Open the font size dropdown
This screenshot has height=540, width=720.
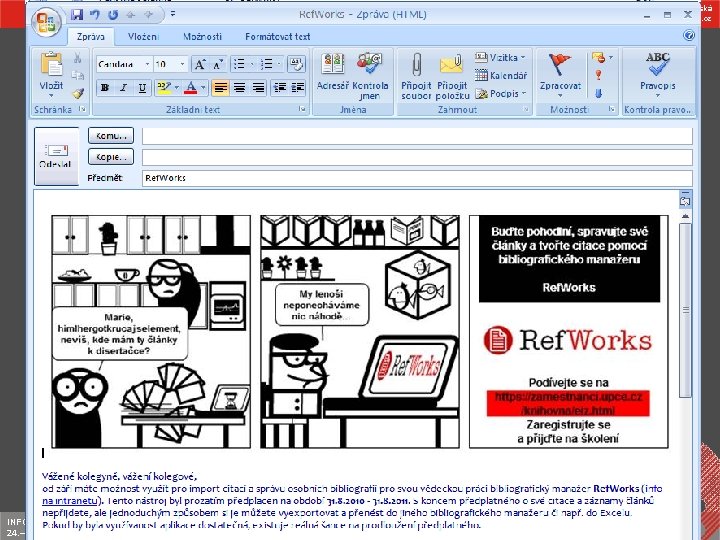(182, 64)
